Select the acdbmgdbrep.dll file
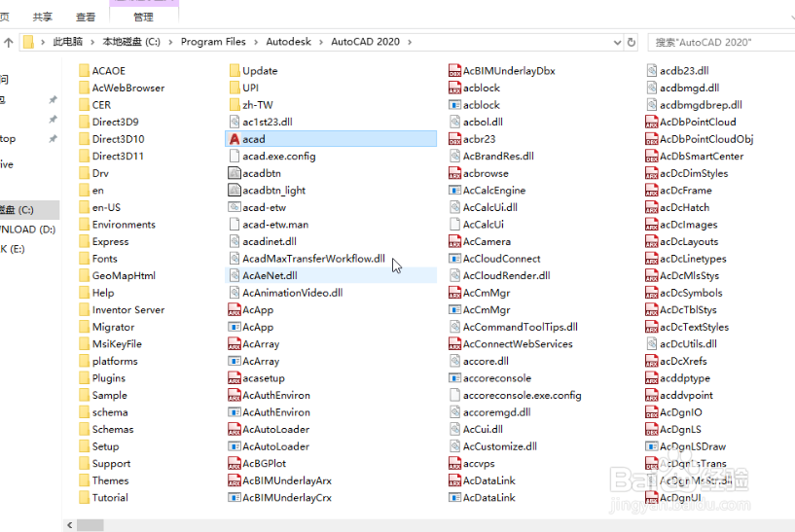Viewport: 795px width, 532px height. (694, 105)
